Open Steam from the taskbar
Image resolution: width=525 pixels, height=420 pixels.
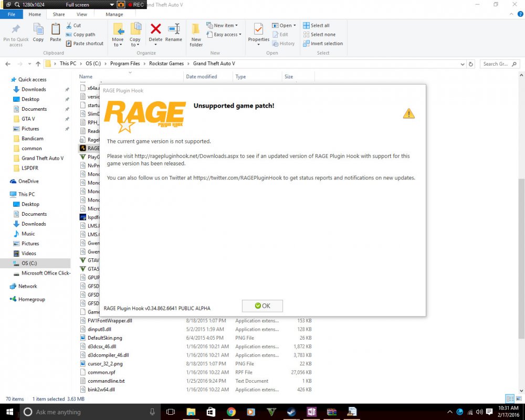[x=291, y=412]
